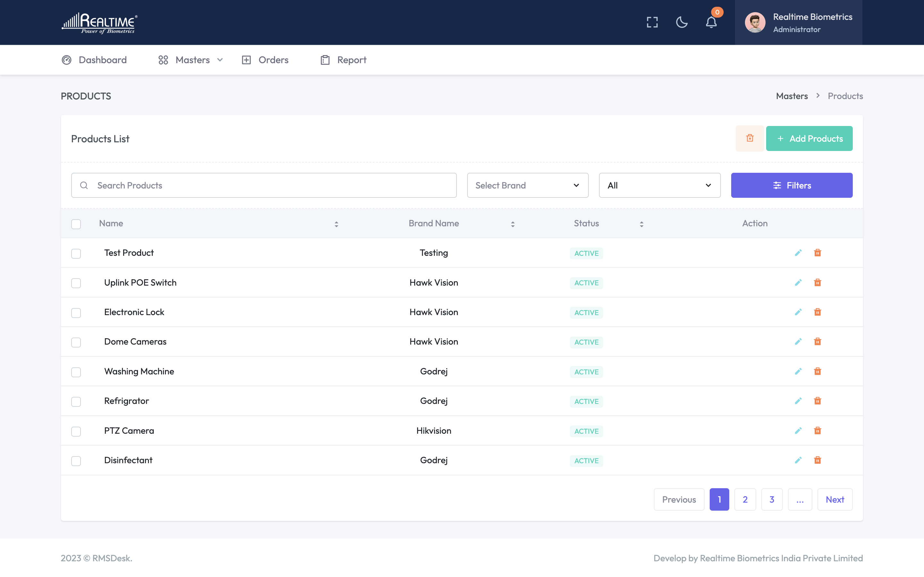Switch to dark mode moon icon
Viewport: 924px width, 577px height.
click(681, 22)
